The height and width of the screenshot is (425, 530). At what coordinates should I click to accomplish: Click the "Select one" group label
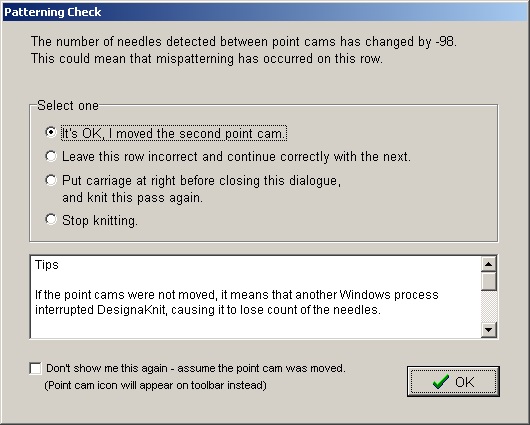(x=68, y=105)
